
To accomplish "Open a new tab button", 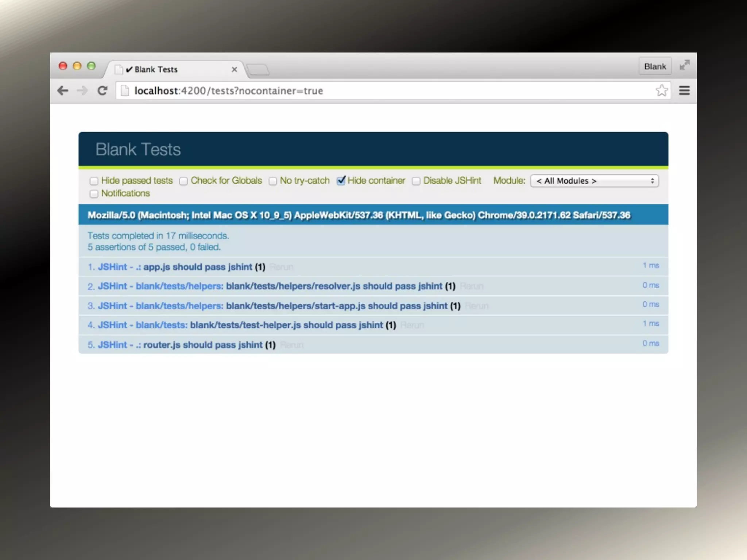I will (258, 69).
